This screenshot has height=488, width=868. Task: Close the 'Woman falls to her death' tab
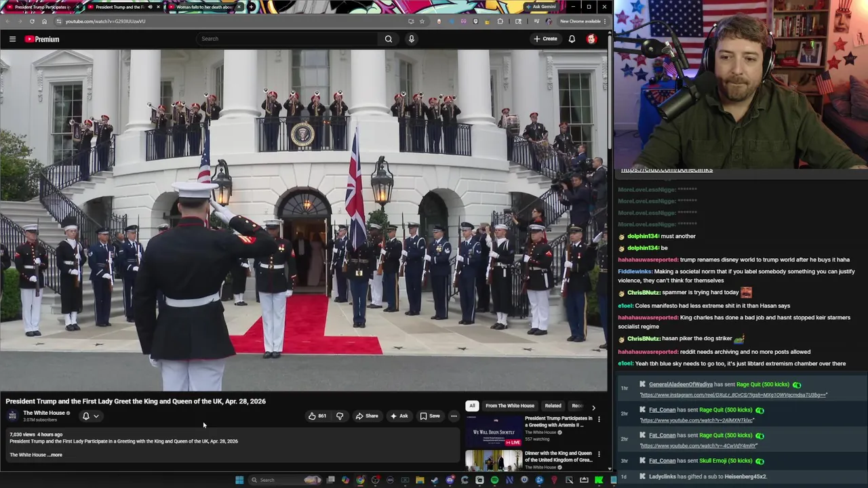pos(239,7)
